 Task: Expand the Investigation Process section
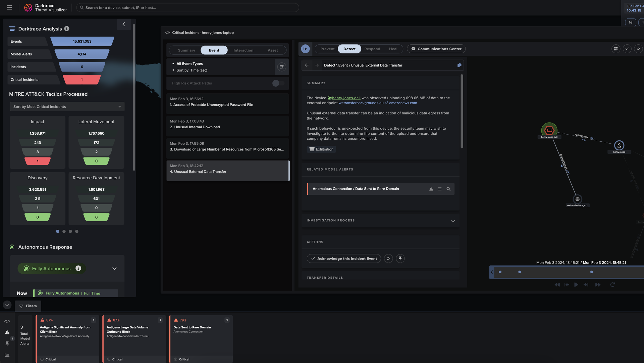[x=453, y=221]
